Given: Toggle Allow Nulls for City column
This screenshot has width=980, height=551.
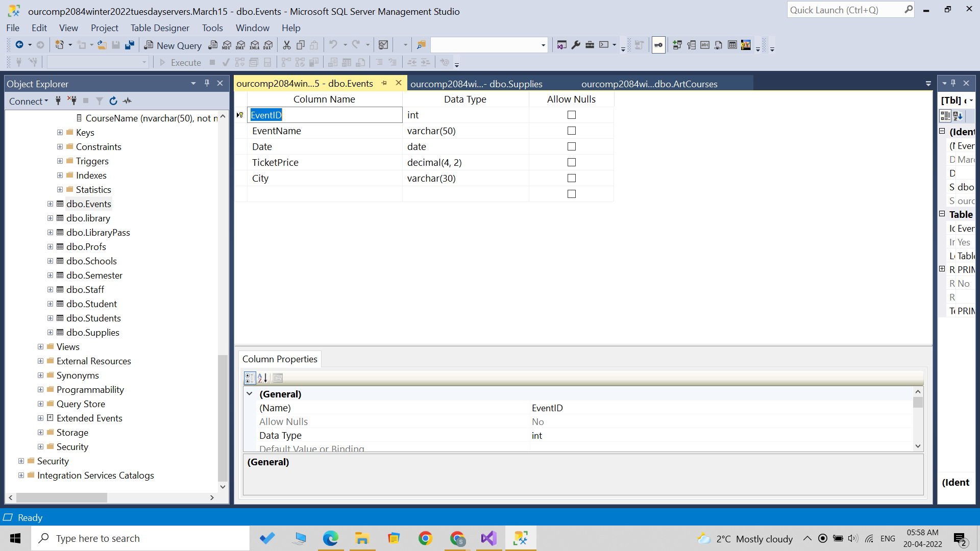Looking at the screenshot, I should click(572, 179).
